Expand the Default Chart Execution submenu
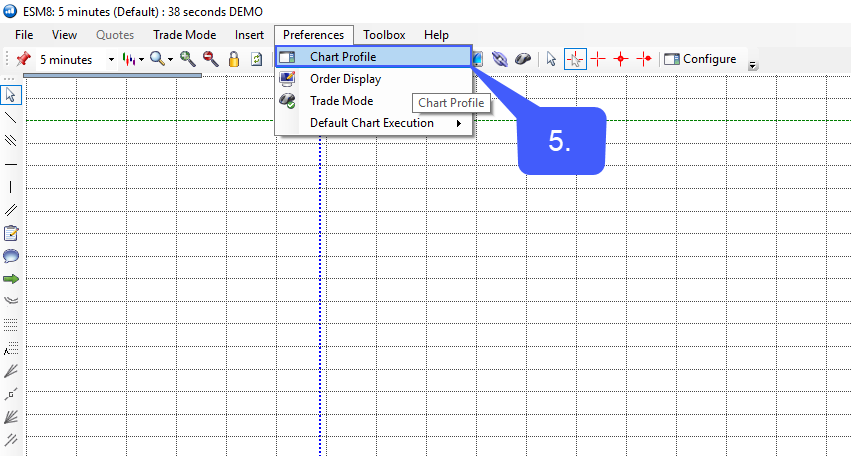This screenshot has width=851, height=456. pos(373,123)
